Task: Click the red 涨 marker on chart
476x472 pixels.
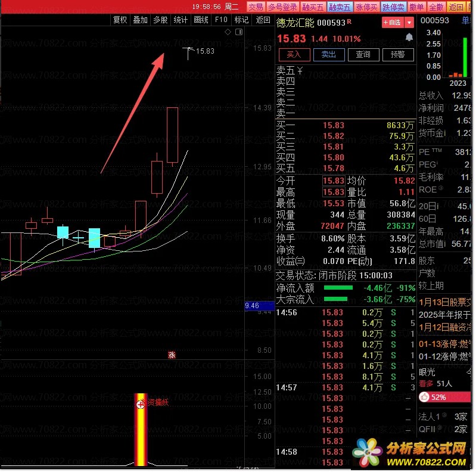Action: click(x=172, y=355)
